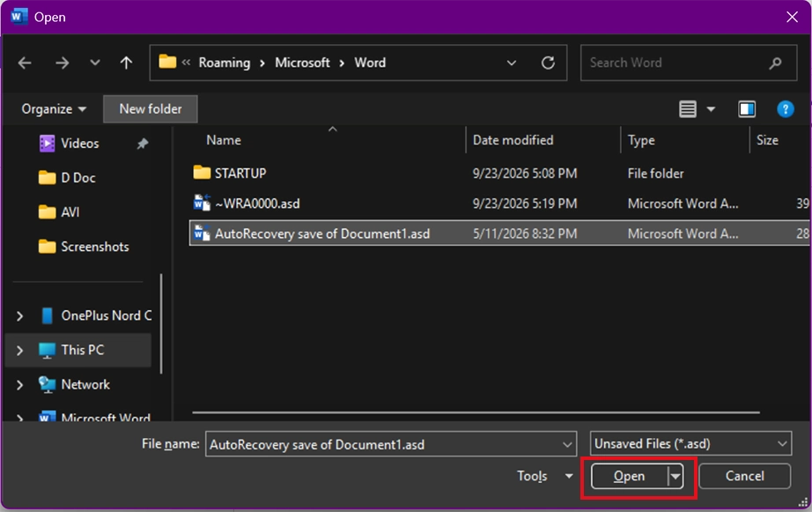
Task: Change your view icon button
Action: 687,108
